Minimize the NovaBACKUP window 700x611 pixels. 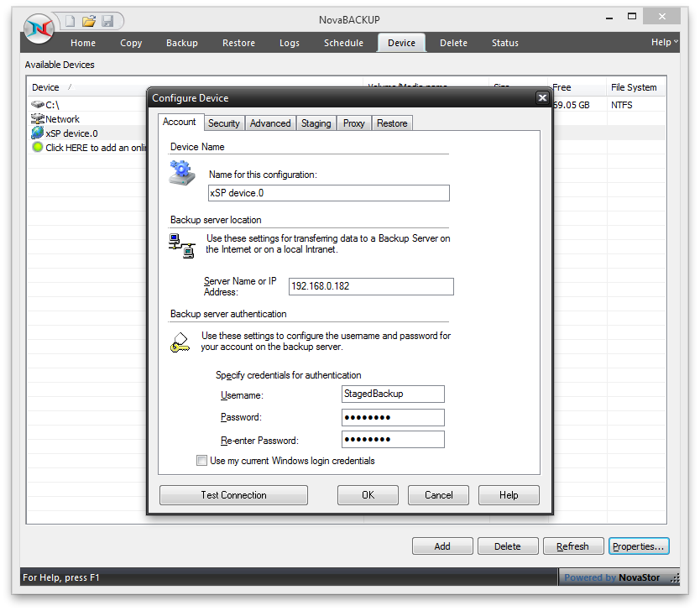tap(609, 18)
